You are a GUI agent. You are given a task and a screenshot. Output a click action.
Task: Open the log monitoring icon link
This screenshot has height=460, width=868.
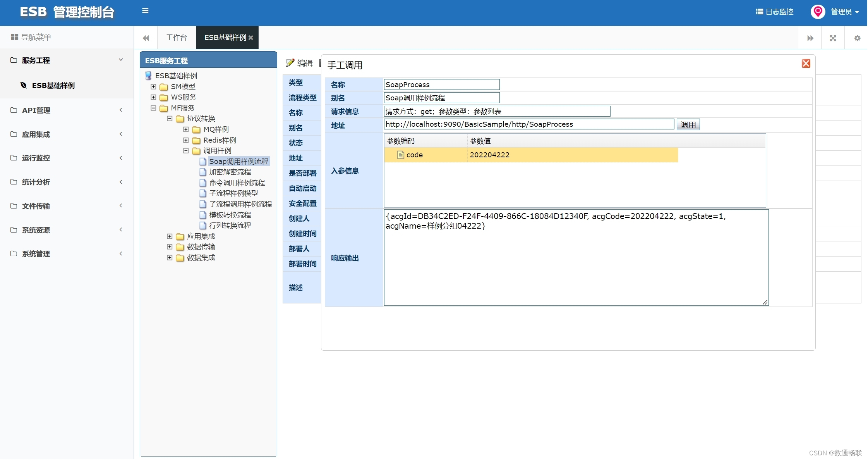[x=774, y=12]
